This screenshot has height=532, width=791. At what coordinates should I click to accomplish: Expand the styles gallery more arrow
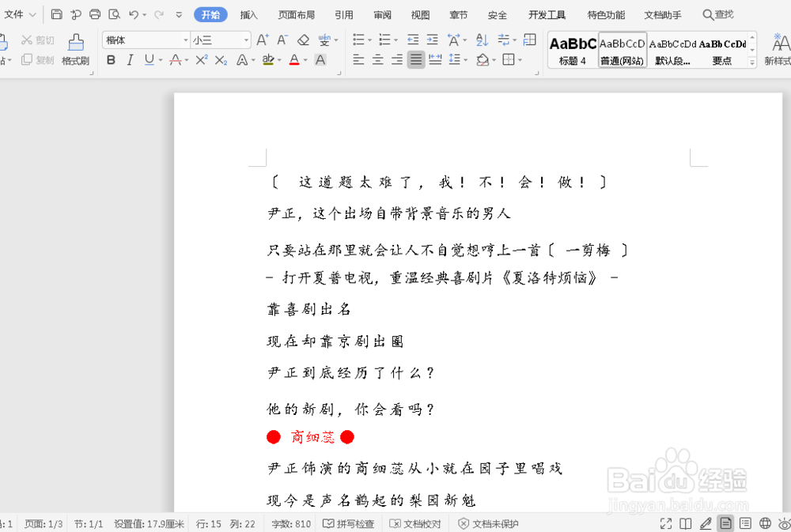click(x=752, y=62)
